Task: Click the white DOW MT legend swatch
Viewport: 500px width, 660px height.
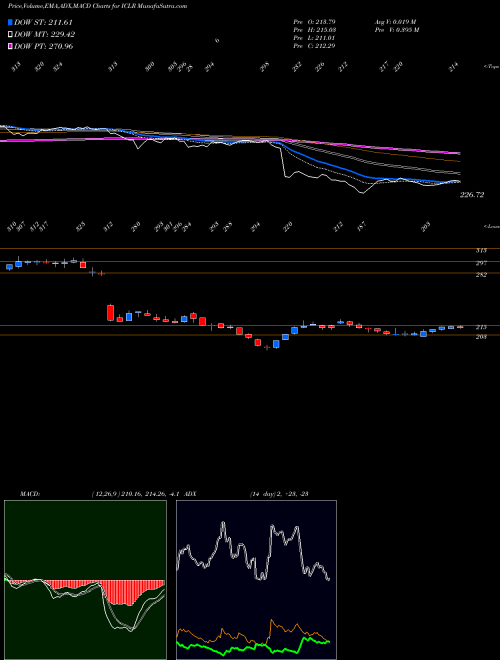Action: tap(10, 34)
